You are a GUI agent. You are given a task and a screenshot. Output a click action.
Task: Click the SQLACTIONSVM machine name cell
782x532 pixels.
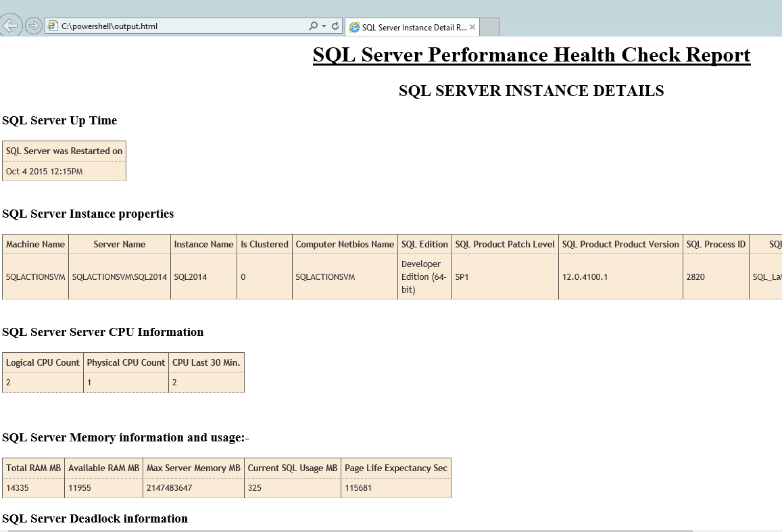pyautogui.click(x=35, y=276)
